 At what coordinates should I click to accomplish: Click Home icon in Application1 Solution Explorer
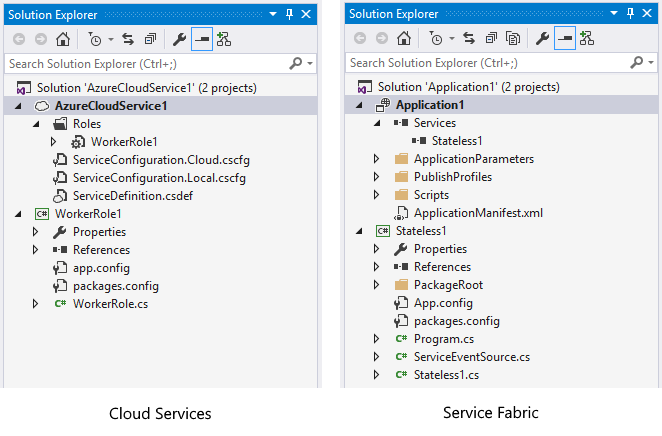pos(403,39)
